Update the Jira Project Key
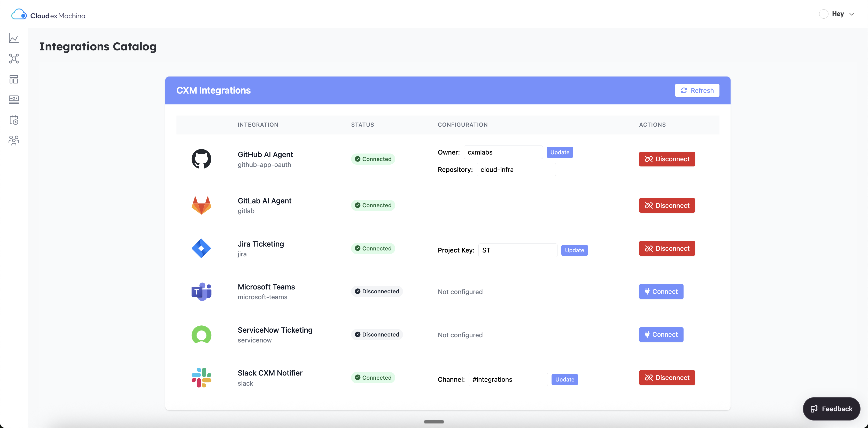This screenshot has height=428, width=868. pos(574,250)
